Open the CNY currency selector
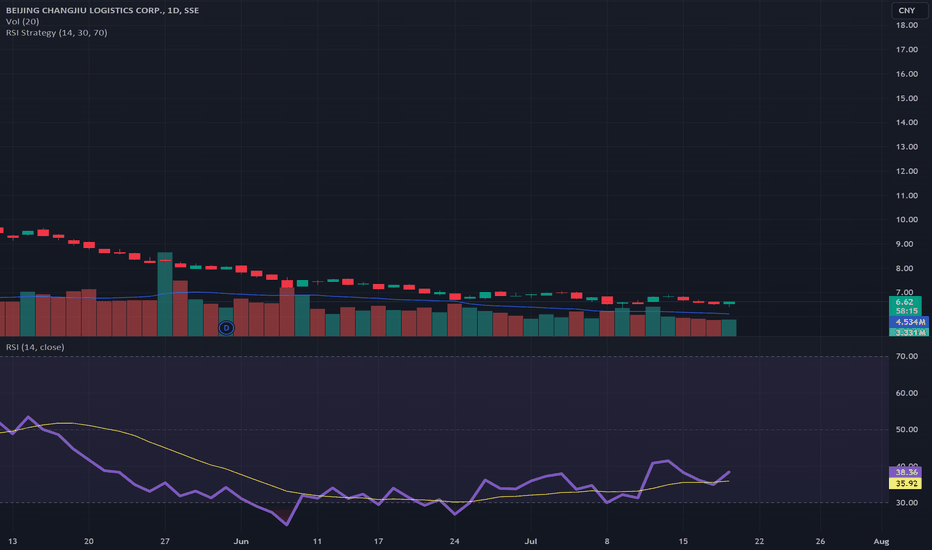The image size is (932, 550). 909,10
